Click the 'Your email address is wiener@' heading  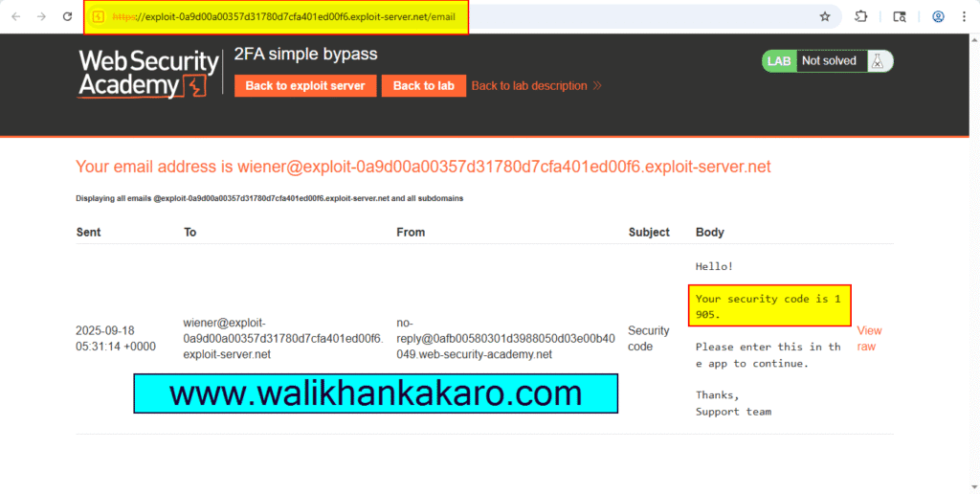tap(423, 167)
